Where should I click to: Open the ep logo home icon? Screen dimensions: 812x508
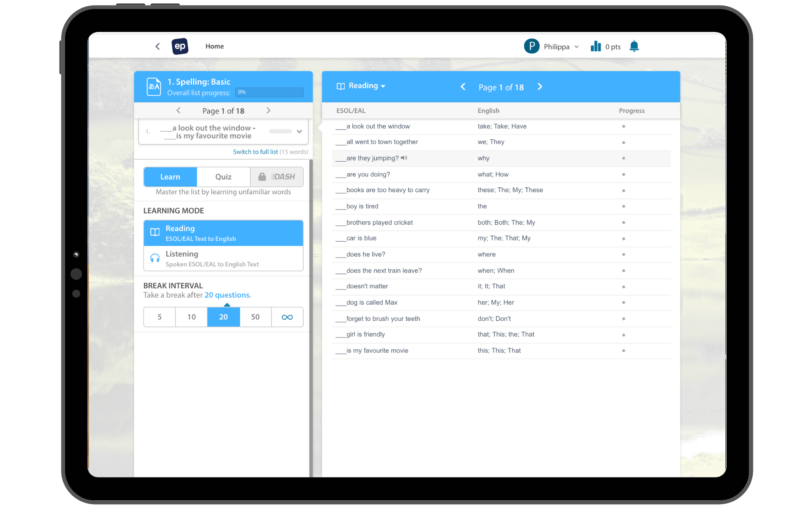click(180, 47)
